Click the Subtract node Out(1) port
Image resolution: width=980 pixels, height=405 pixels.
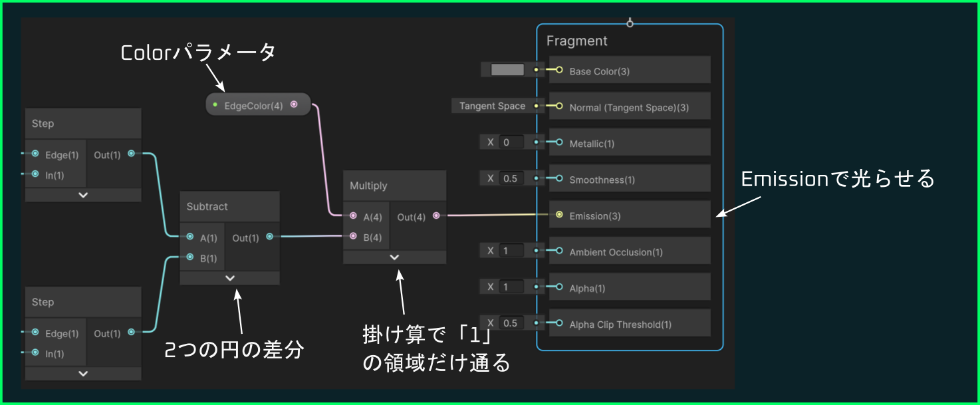tap(269, 237)
